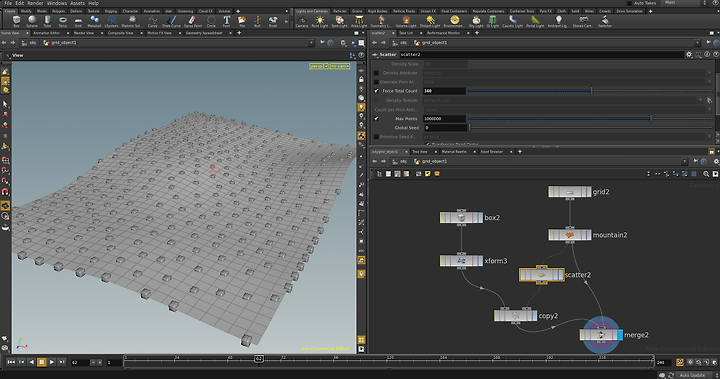Switch to the Material Palette tab
Image resolution: width=720 pixels, height=379 pixels.
[454, 152]
